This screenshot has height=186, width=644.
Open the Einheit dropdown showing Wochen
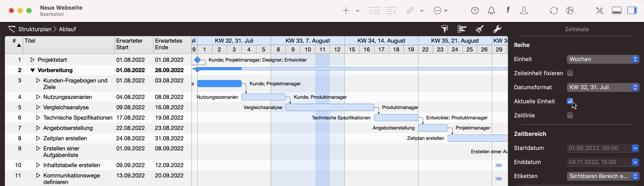point(603,59)
